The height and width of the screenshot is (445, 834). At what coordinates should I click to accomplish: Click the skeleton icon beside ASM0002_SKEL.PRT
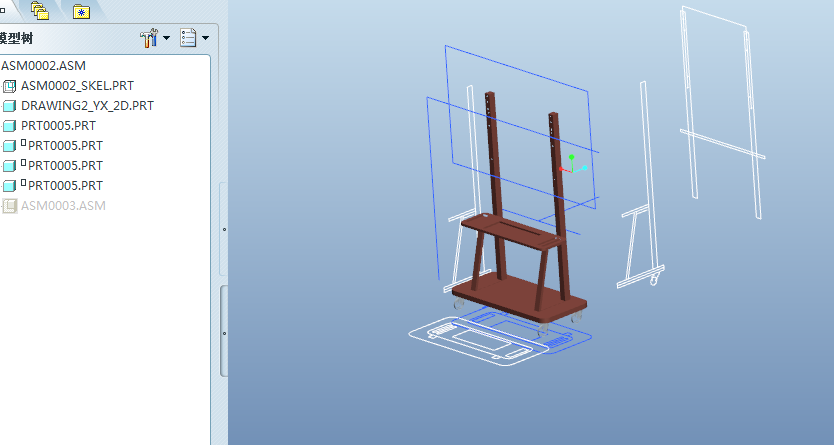(10, 86)
